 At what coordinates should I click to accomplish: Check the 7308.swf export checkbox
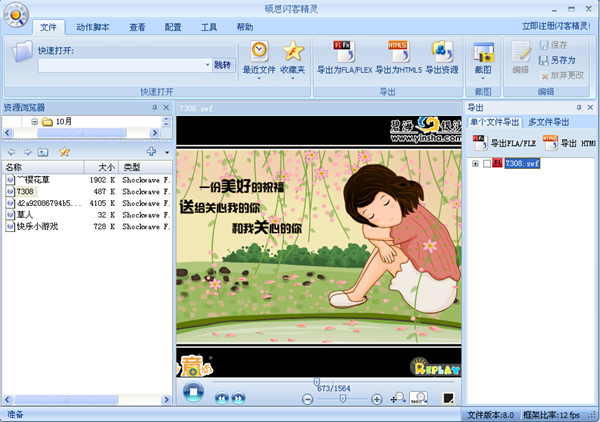point(487,164)
